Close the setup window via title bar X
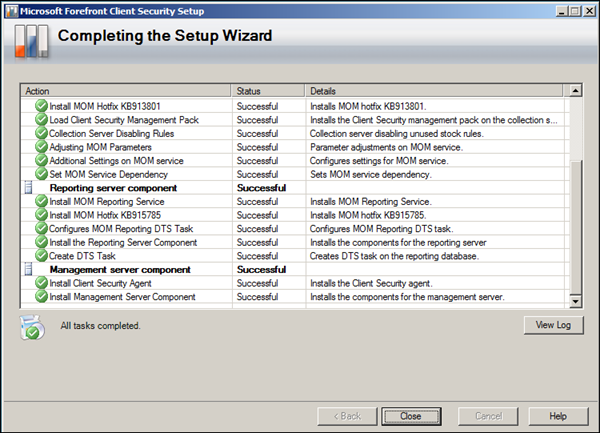This screenshot has width=600, height=433. [x=589, y=11]
